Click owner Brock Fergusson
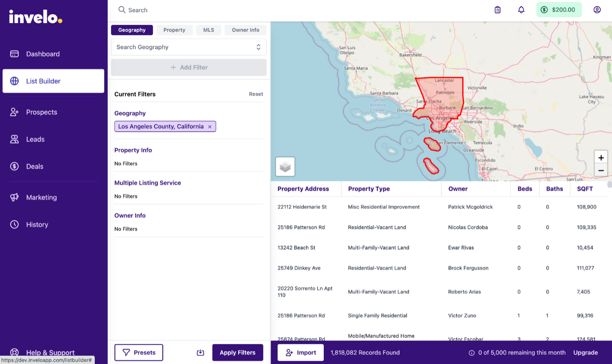Screen dimensions: 612x364 468,268
